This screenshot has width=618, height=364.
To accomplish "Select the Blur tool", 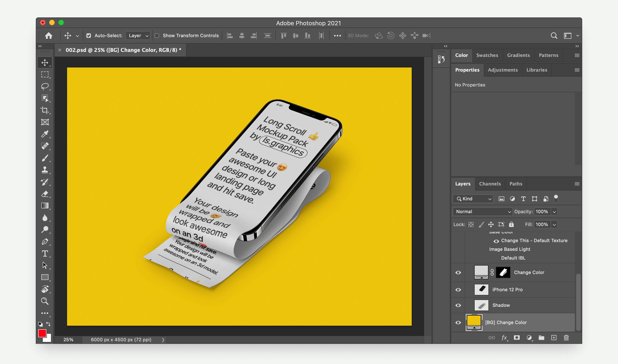I will [45, 218].
